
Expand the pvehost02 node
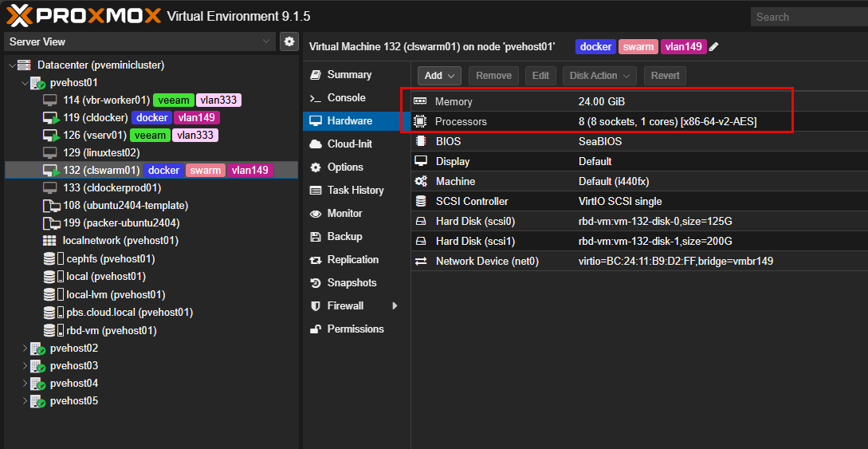(x=25, y=349)
